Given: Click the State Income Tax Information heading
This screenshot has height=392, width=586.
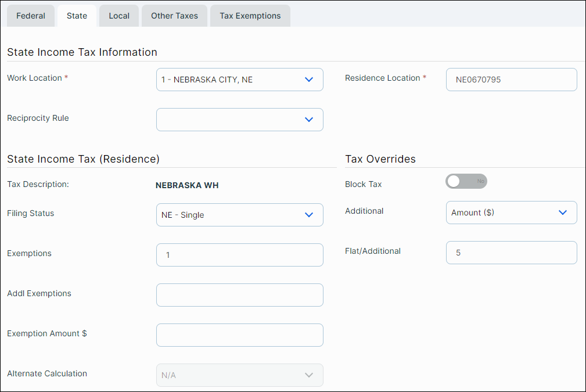Looking at the screenshot, I should [x=82, y=52].
